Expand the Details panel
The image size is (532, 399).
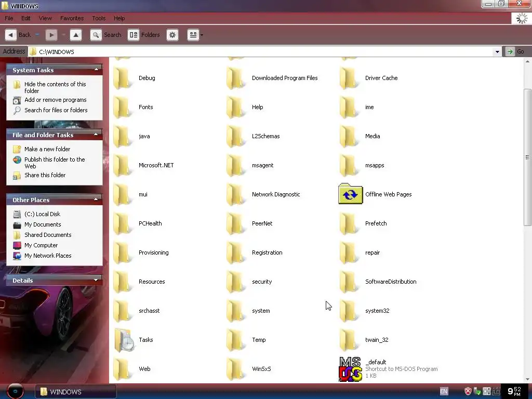96,280
